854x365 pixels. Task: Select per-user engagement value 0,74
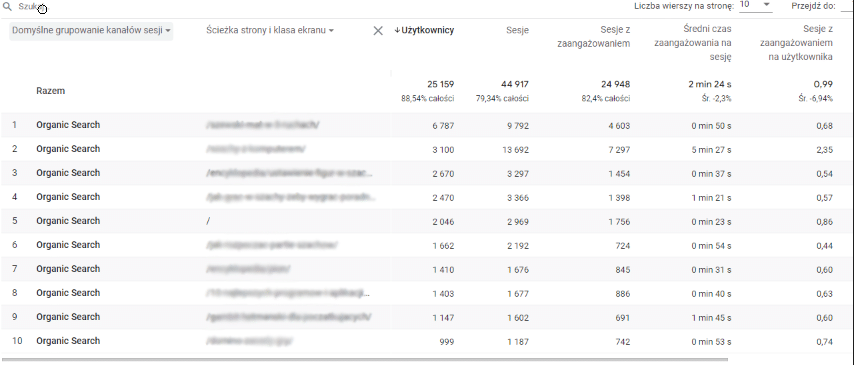tap(825, 342)
